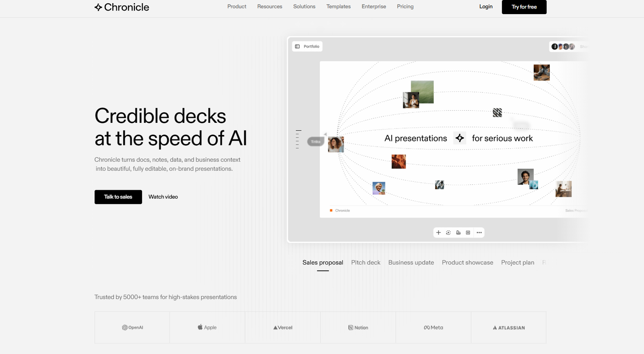The image size is (644, 354).
Task: Click the theme style icon in the slide toolbar
Action: [458, 233]
